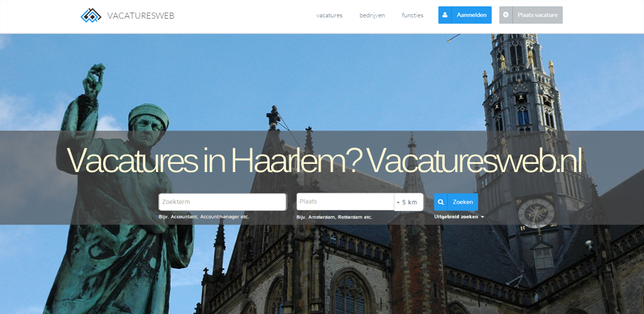Expand the Uitgebreid zoeken caret arrow
644x314 pixels.
tap(482, 217)
